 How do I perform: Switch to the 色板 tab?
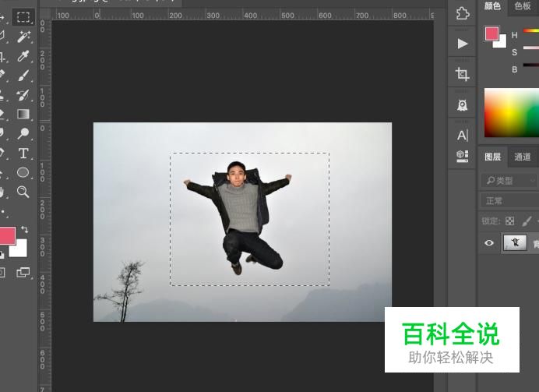tap(523, 6)
